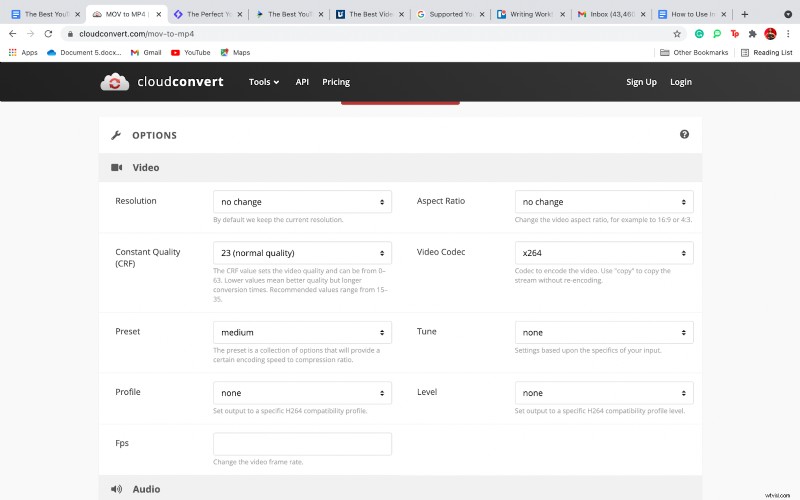Screen dimensions: 800x500
Task: Open the Tune dropdown
Action: (x=604, y=333)
